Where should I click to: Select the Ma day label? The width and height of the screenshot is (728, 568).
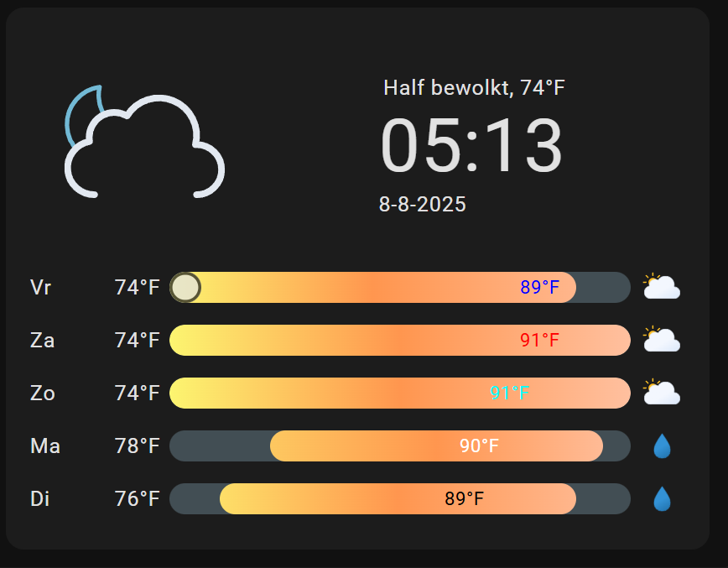tap(45, 446)
